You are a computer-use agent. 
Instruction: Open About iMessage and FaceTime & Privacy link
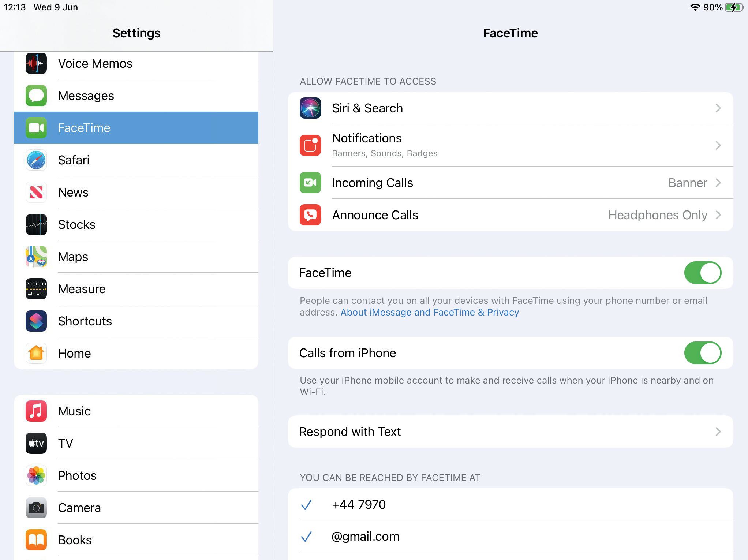430,312
